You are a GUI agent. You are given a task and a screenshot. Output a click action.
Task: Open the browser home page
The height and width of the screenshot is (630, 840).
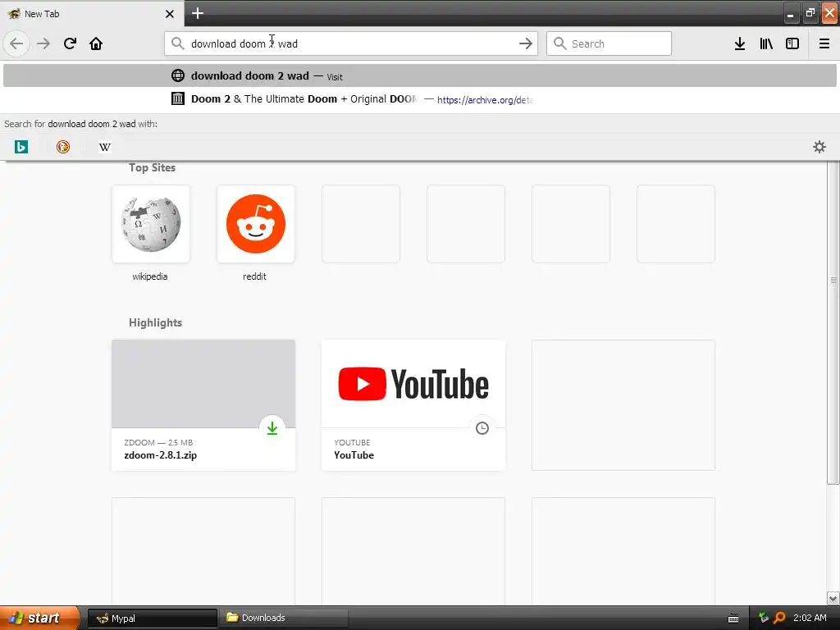(x=96, y=43)
